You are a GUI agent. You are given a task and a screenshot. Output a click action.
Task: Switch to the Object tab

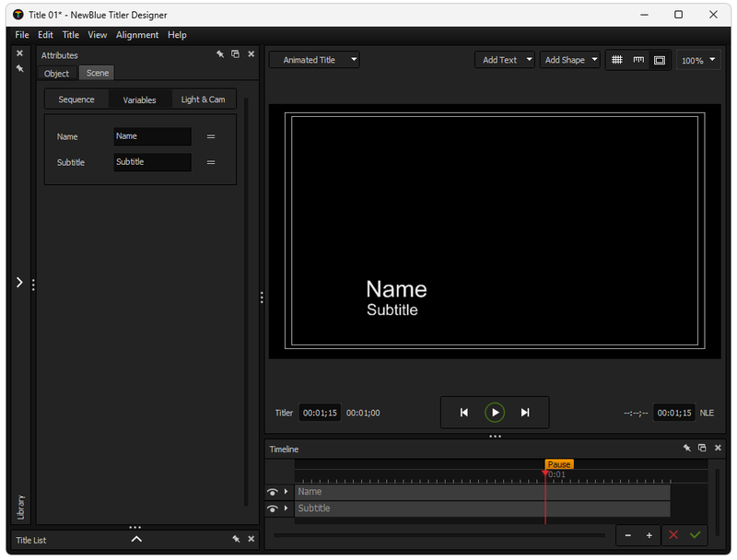click(57, 74)
